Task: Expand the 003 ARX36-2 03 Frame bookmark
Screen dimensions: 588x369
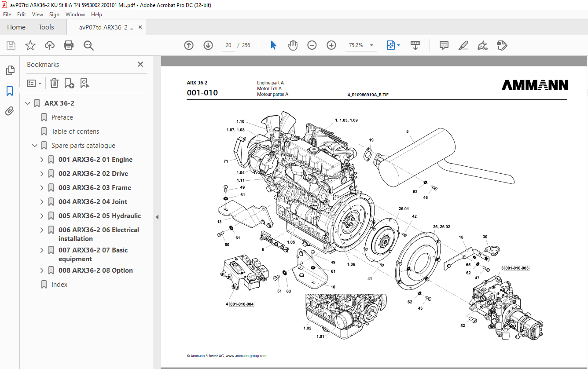Action: pyautogui.click(x=42, y=188)
